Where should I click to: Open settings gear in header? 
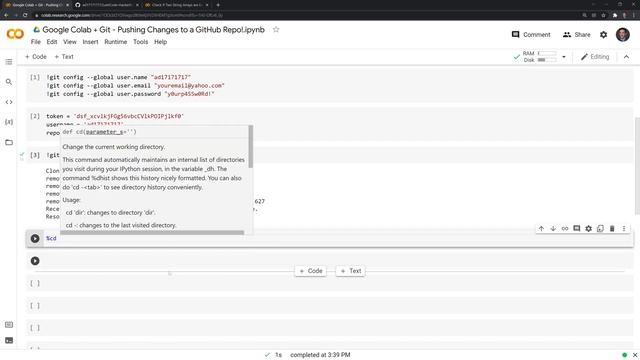point(603,35)
